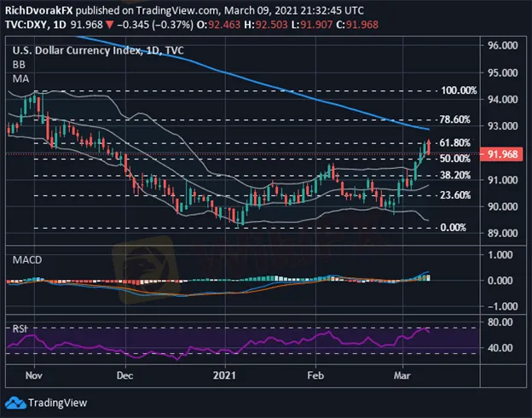Viewport: 532px width, 418px height.
Task: Click the 38.20% Fibonacci level label
Action: point(455,175)
